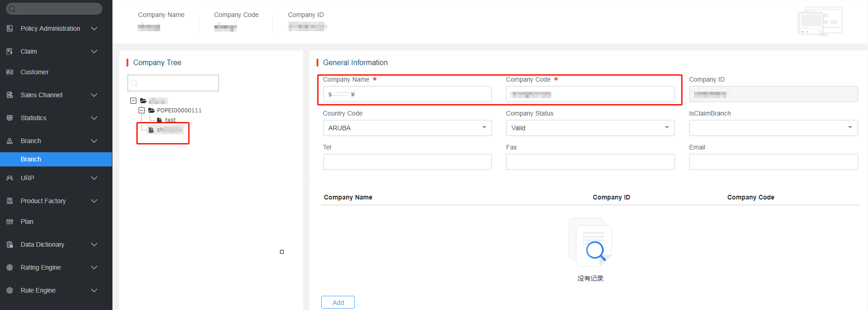Click the Customer card icon
868x310 pixels.
coord(10,72)
